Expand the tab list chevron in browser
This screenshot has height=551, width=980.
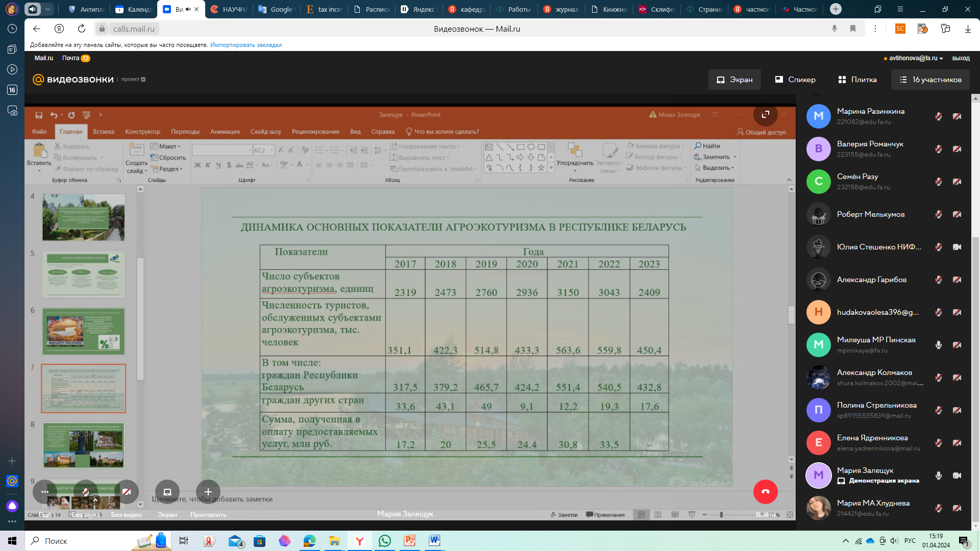tap(47, 9)
